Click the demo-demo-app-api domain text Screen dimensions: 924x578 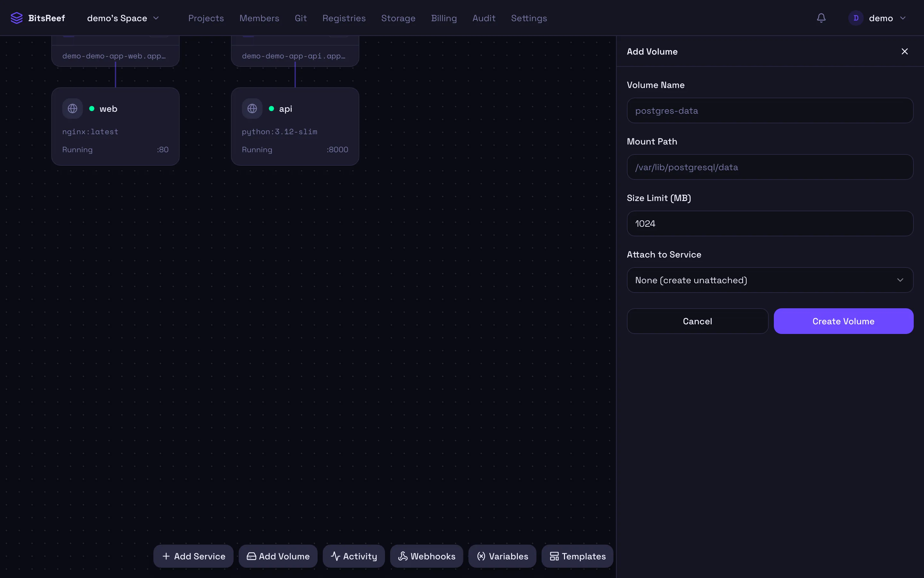click(294, 56)
